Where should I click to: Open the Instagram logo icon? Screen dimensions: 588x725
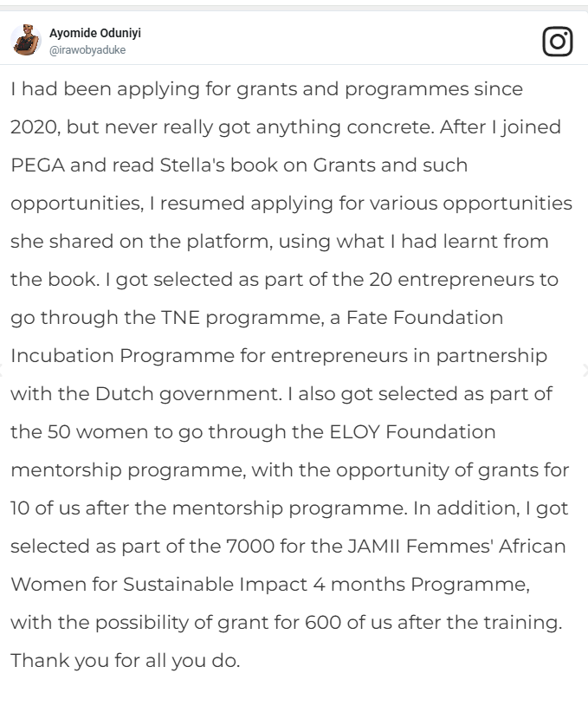coord(558,42)
